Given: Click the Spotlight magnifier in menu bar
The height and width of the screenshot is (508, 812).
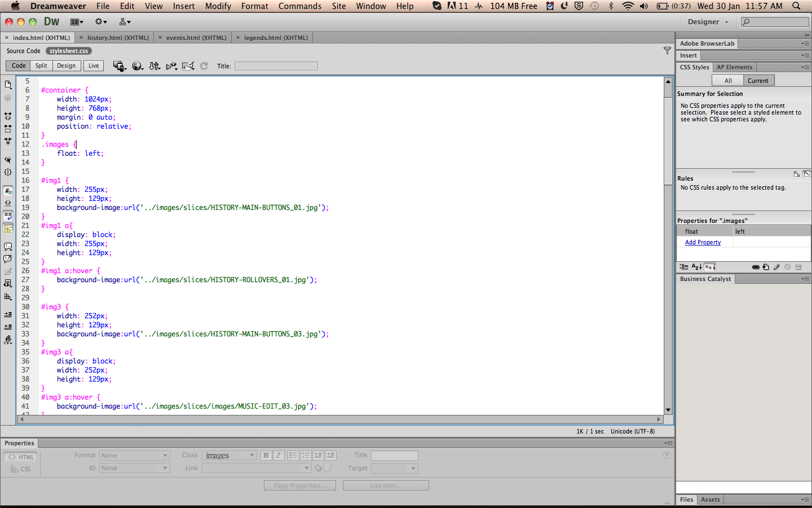Looking at the screenshot, I should [796, 6].
